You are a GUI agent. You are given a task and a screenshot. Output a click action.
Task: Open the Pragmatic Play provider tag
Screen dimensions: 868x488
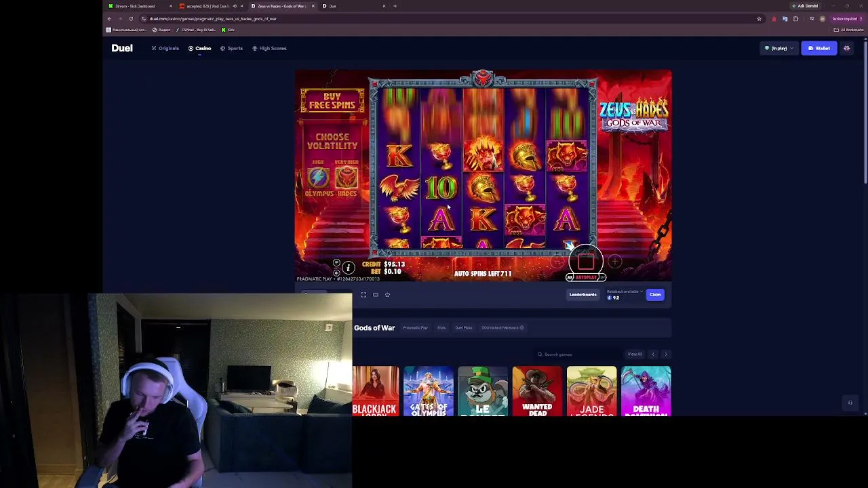(x=415, y=328)
